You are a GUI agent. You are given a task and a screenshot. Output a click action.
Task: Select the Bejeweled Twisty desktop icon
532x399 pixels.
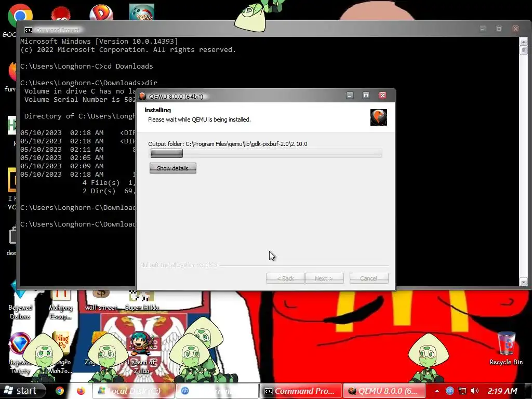[20, 353]
